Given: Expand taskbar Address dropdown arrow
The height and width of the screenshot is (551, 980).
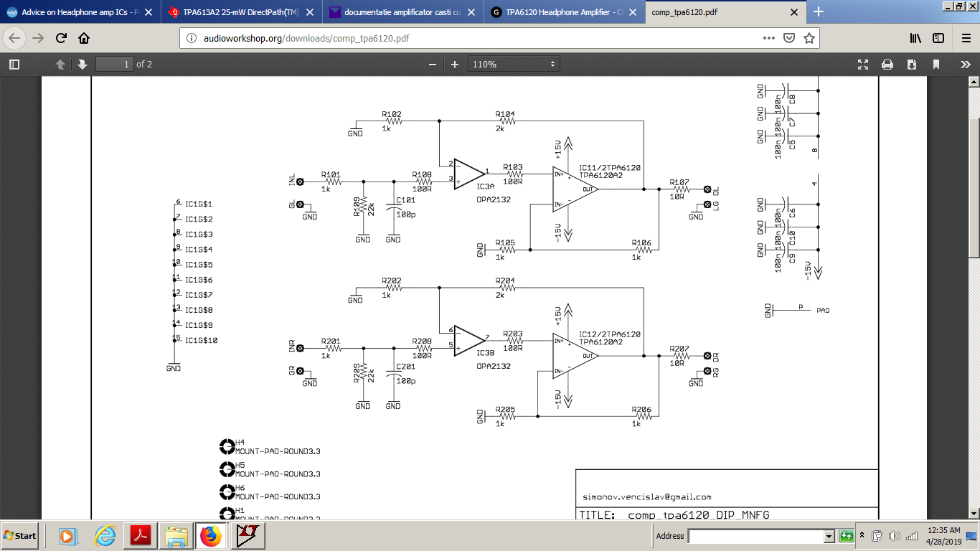Looking at the screenshot, I should click(x=829, y=536).
